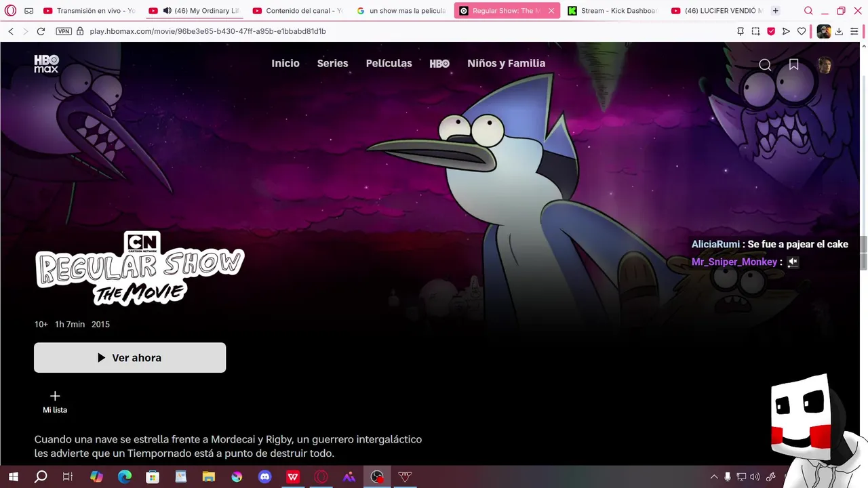Viewport: 868px width, 488px height.
Task: Click the pin icon in address bar
Action: click(740, 31)
